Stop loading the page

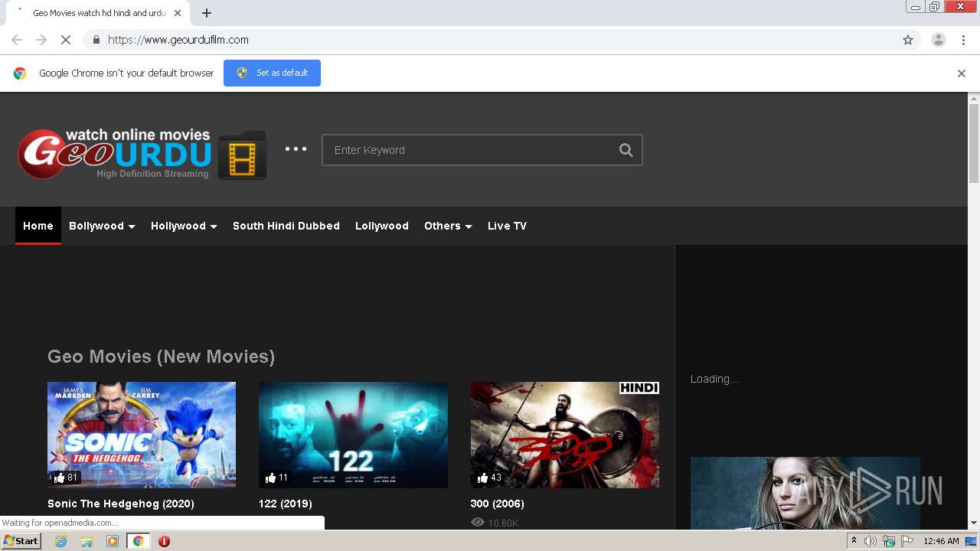[x=66, y=40]
